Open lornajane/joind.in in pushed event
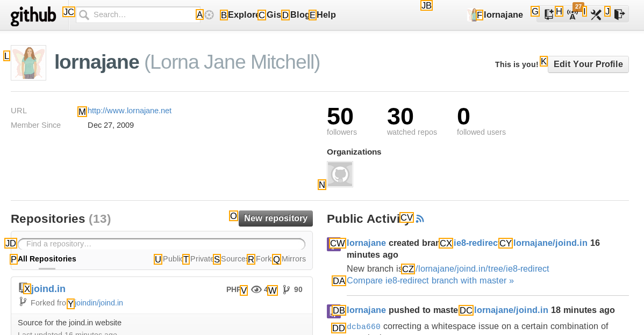Viewport: 644px width, 335px height. click(511, 310)
